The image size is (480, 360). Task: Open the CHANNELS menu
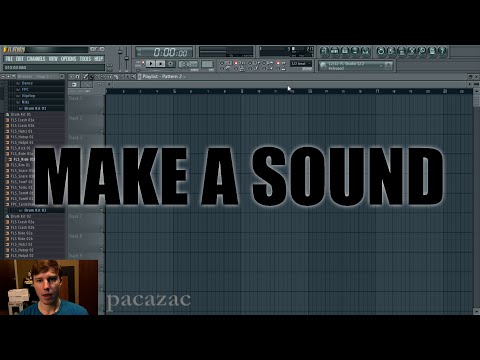click(36, 59)
